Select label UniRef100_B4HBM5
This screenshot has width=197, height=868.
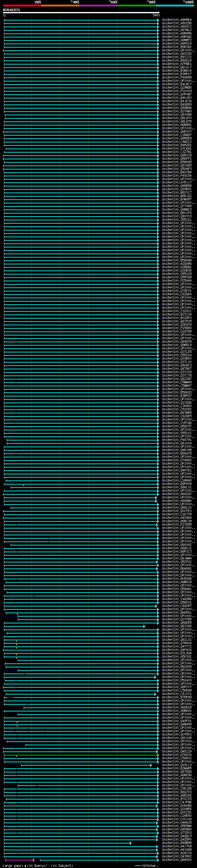(176, 843)
